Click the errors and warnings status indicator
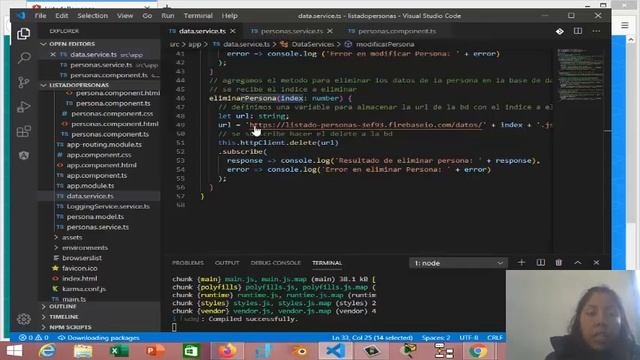This screenshot has width=640, height=360. click(x=34, y=338)
